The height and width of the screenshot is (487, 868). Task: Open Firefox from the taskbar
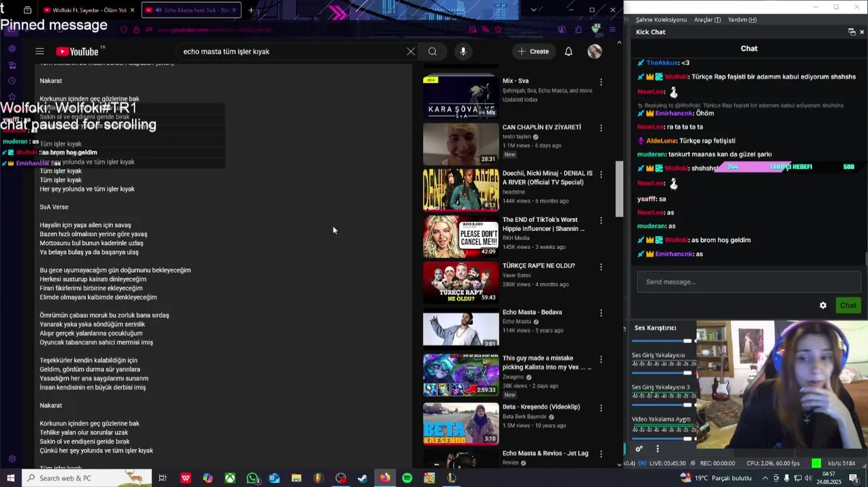click(385, 478)
